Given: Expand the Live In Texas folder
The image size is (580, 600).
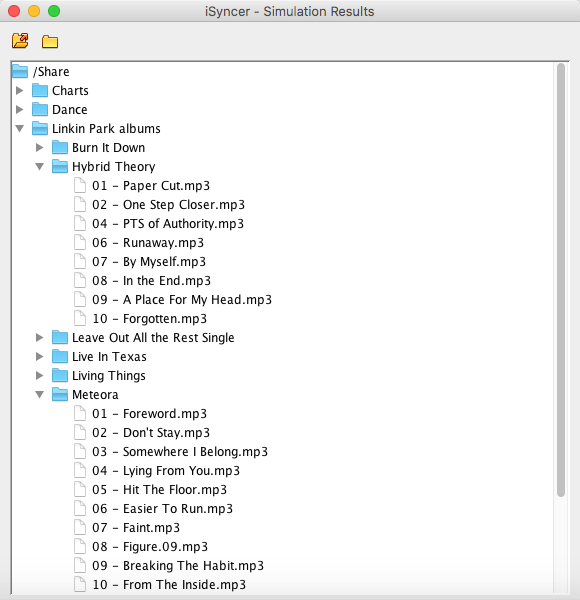Looking at the screenshot, I should (39, 356).
